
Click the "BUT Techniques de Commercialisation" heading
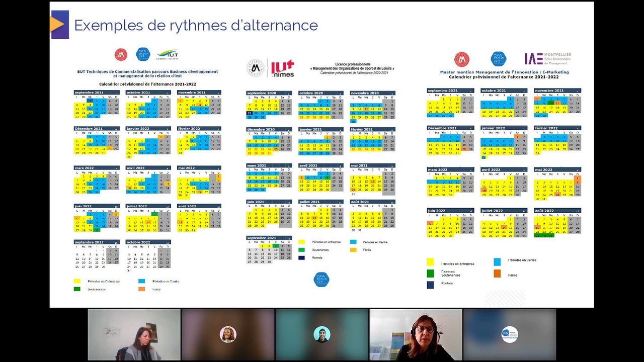147,73
